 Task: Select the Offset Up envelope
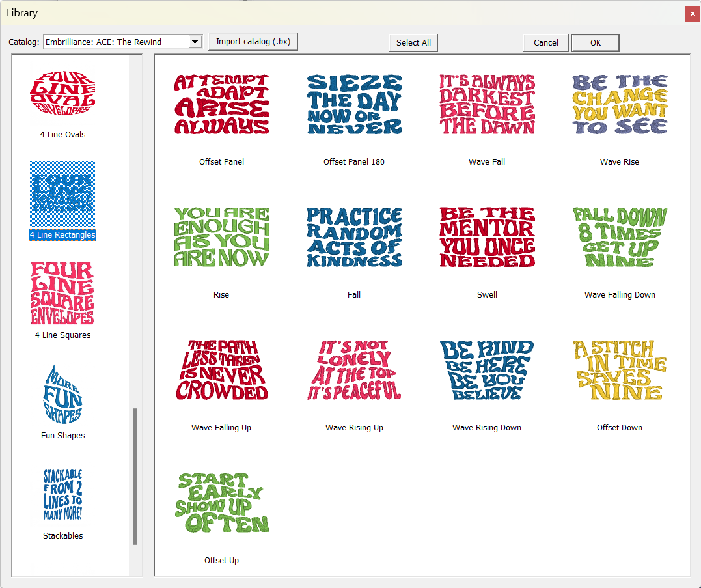221,503
